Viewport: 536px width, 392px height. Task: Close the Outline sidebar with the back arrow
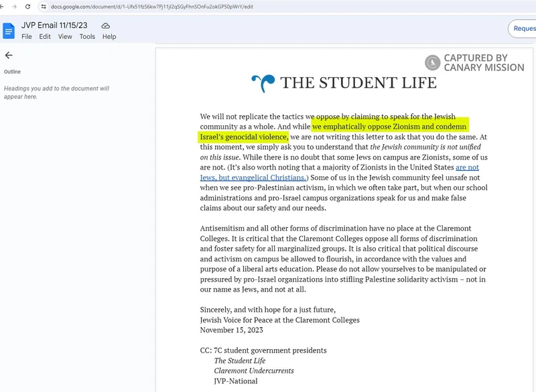tap(9, 56)
